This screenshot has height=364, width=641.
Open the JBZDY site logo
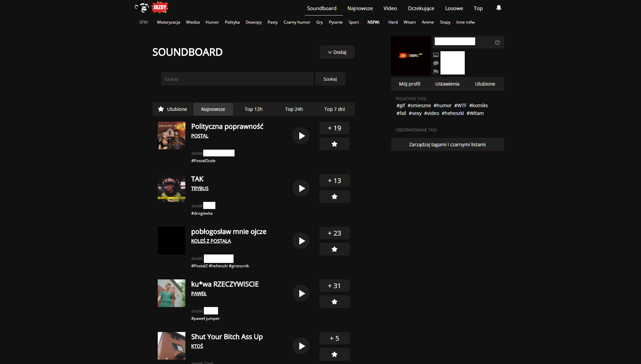coord(151,7)
